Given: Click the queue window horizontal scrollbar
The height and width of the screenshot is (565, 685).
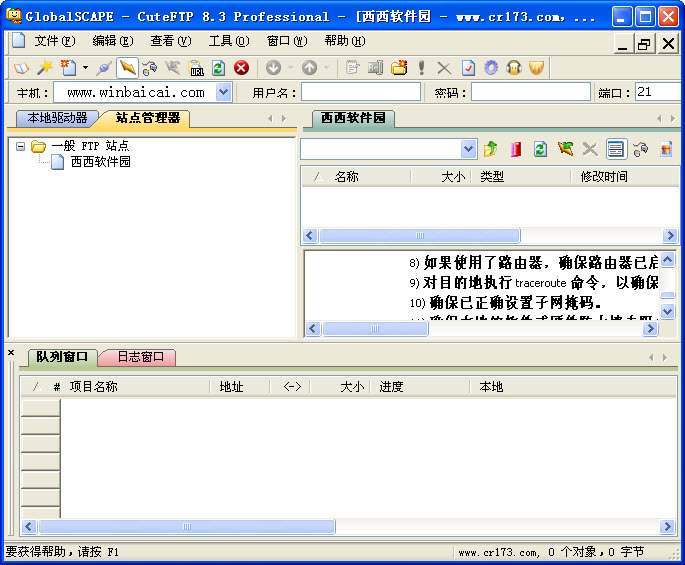Looking at the screenshot, I should [x=186, y=527].
